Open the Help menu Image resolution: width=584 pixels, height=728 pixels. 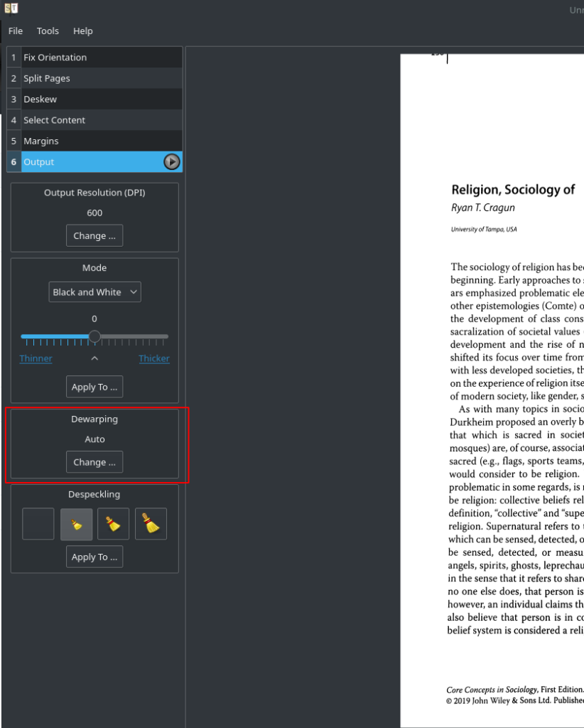coord(83,31)
